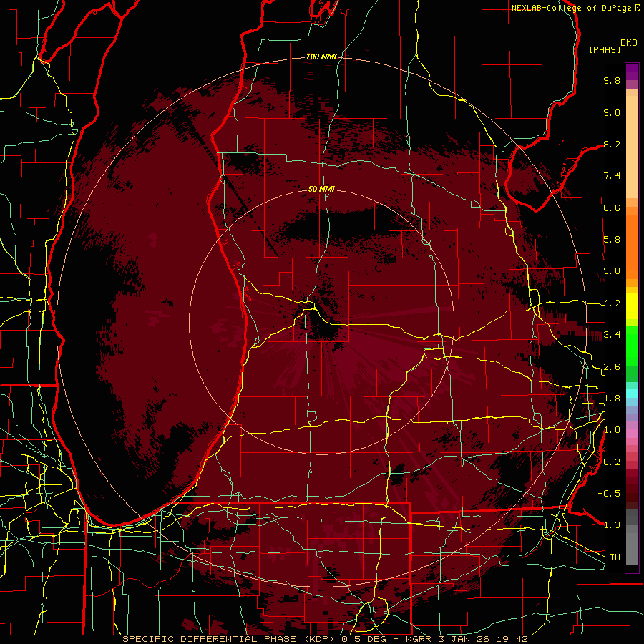
Task: Click the DKD product label
Action: [x=629, y=43]
